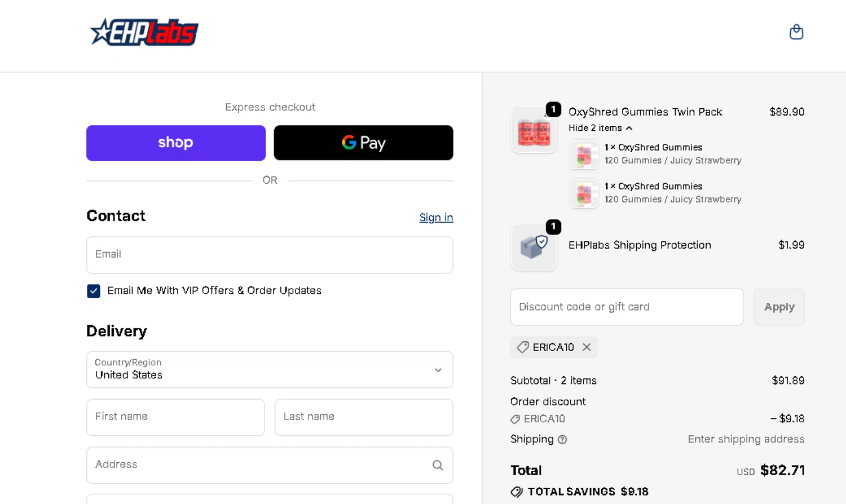Click the first OxyShred Gummies item thumbnail

584,154
